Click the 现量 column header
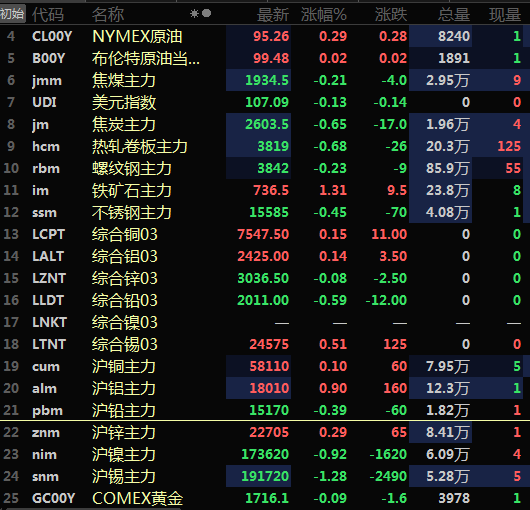The image size is (530, 510). coord(505,15)
